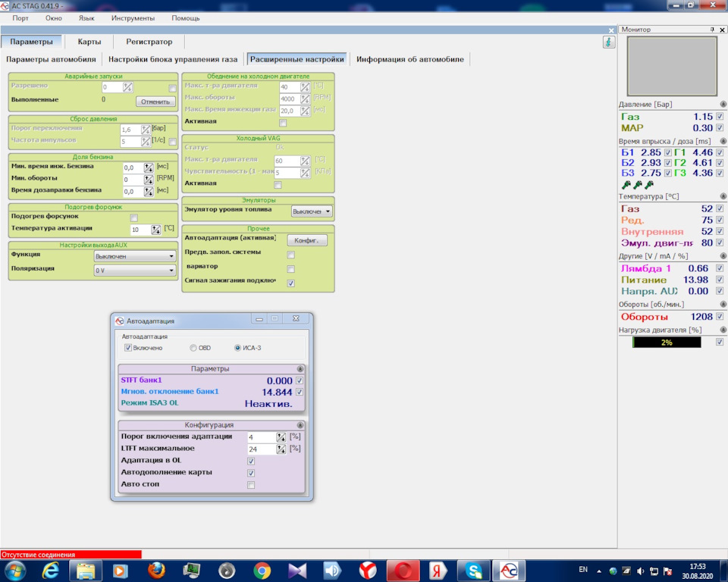Pin the Монитор panel
The image size is (728, 582).
tap(712, 30)
